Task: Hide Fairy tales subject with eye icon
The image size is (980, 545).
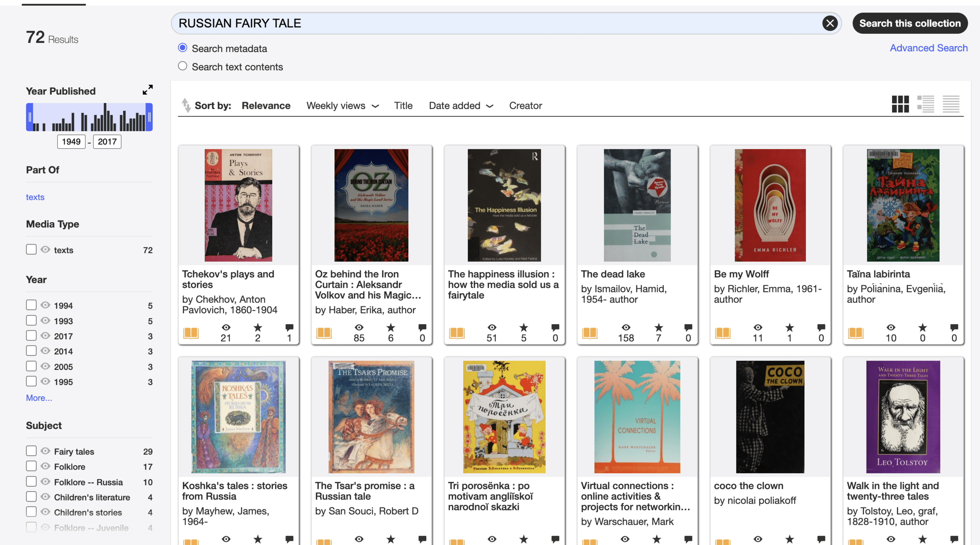Action: coord(46,451)
